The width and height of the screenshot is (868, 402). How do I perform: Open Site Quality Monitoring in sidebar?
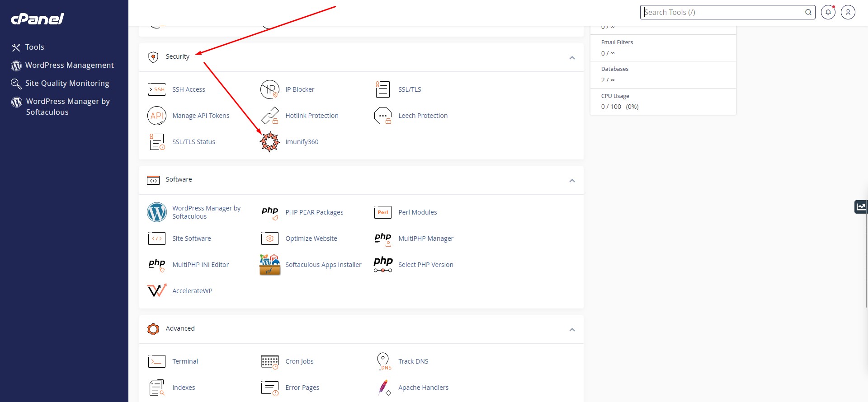[67, 83]
